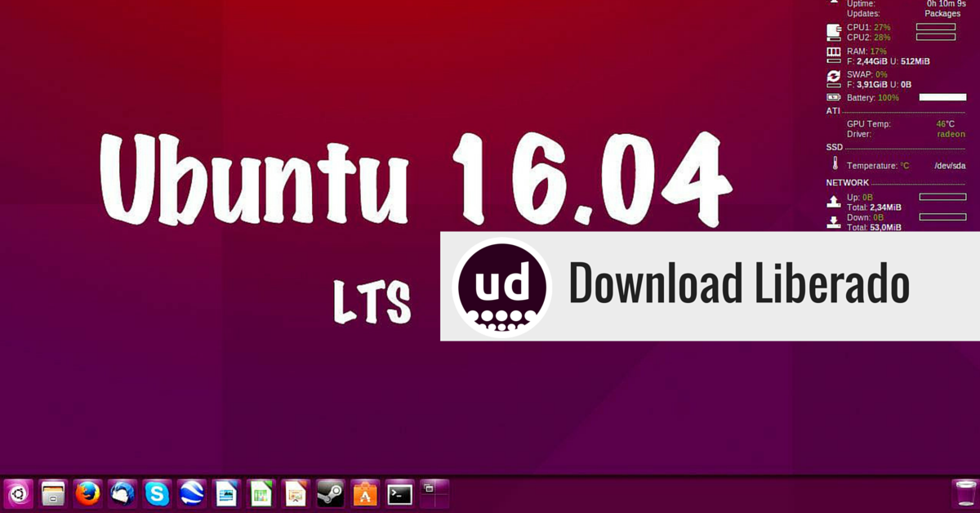The height and width of the screenshot is (513, 980).
Task: Click the Battery 100% bar
Action: [942, 97]
